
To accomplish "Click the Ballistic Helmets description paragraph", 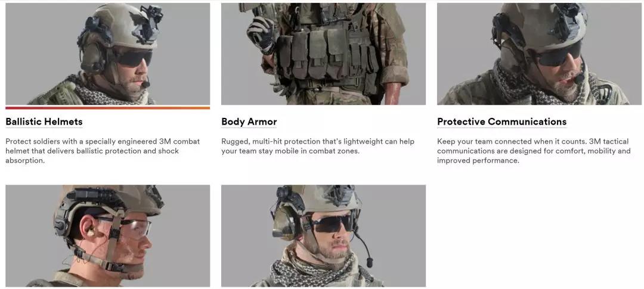I will (x=103, y=151).
